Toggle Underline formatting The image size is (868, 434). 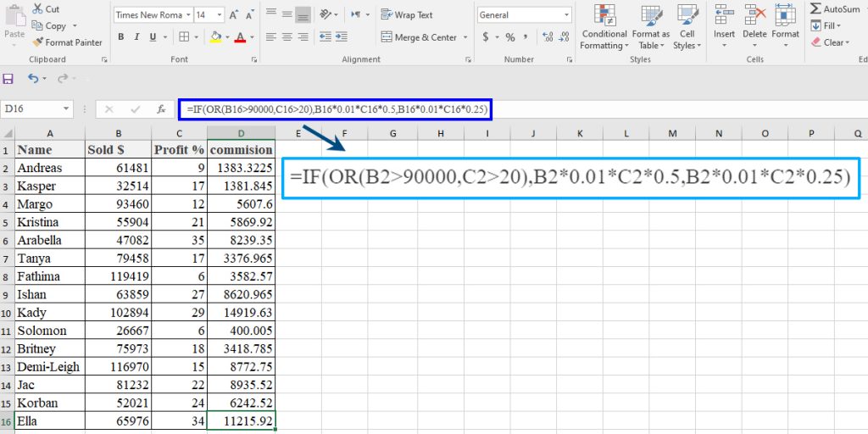coord(151,37)
